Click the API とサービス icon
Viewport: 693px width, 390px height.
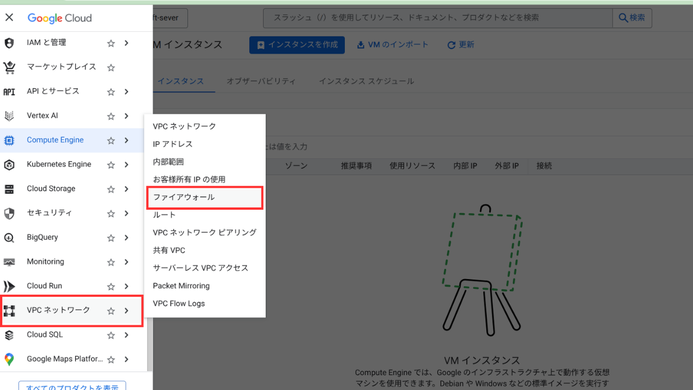(x=9, y=92)
